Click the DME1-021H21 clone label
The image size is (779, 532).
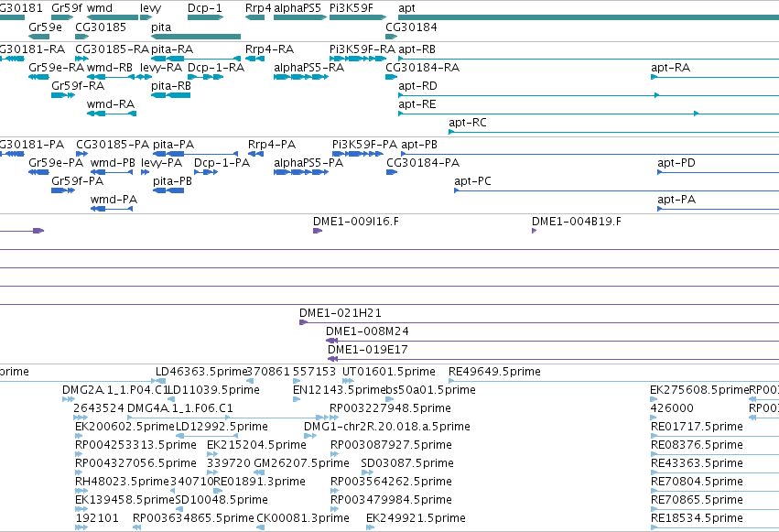click(x=341, y=313)
